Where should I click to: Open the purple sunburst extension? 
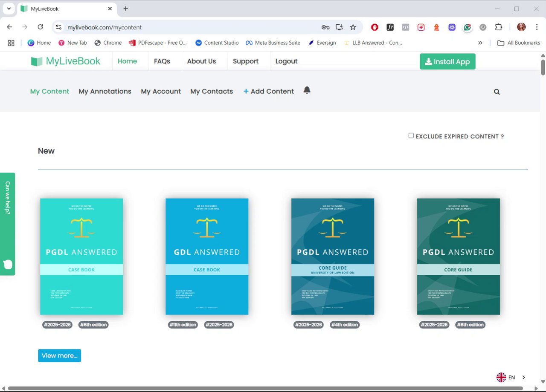452,27
